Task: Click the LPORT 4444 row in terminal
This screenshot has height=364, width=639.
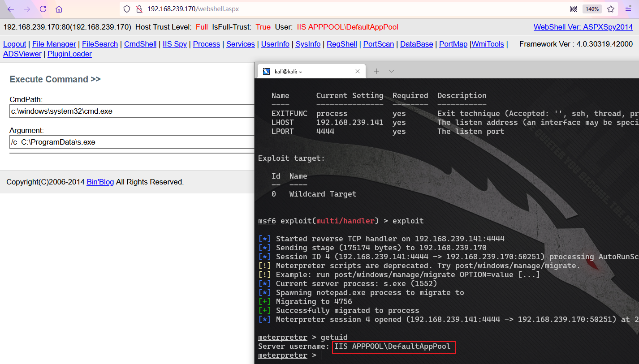Action: click(x=388, y=131)
